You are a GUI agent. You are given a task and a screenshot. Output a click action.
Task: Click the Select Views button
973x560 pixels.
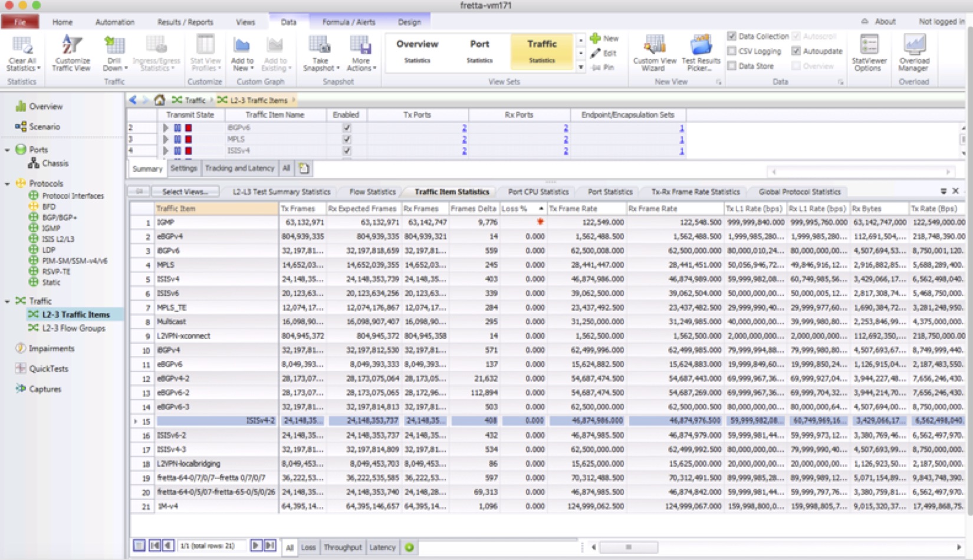click(x=185, y=192)
